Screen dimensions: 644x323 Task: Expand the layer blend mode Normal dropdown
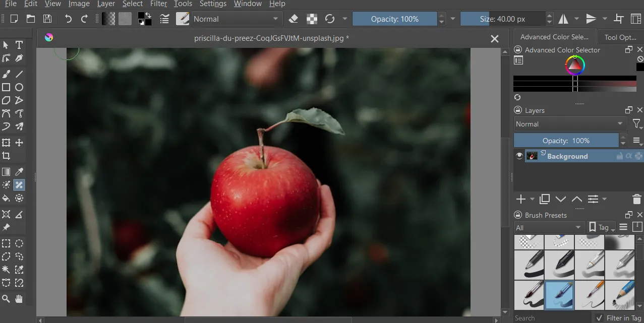coord(570,124)
